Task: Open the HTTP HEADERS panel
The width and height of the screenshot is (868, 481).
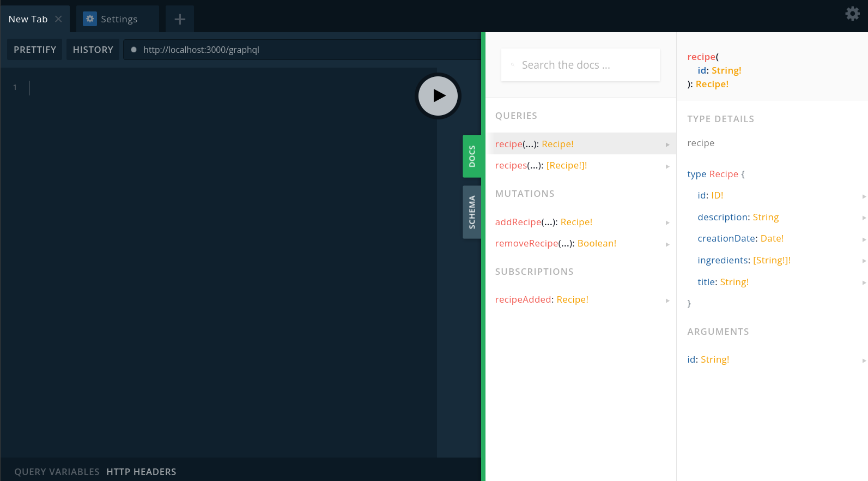Action: [x=141, y=472]
